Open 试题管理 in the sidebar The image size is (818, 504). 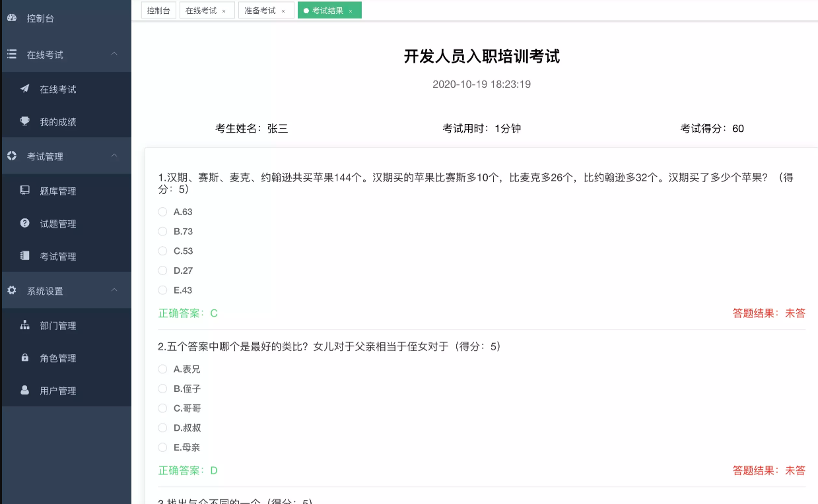(x=66, y=224)
